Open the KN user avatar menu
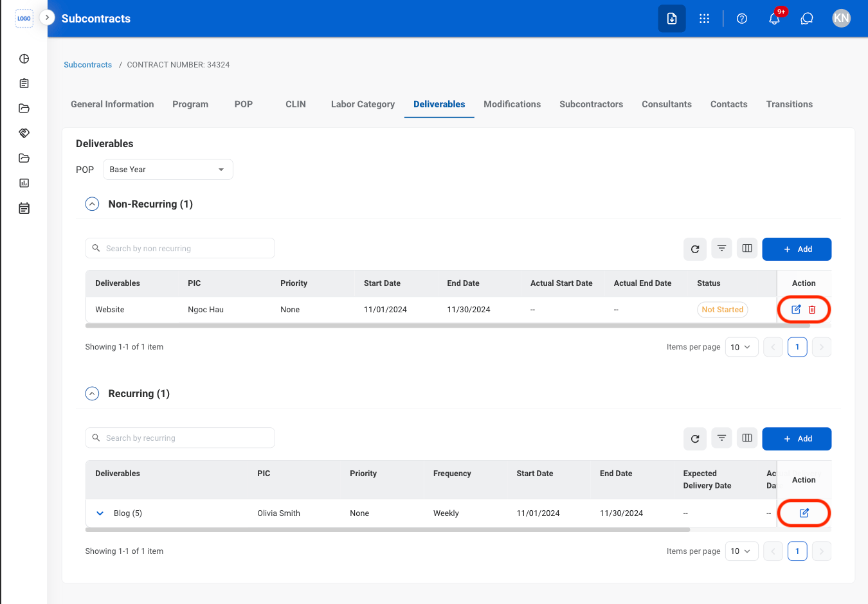 pyautogui.click(x=841, y=19)
